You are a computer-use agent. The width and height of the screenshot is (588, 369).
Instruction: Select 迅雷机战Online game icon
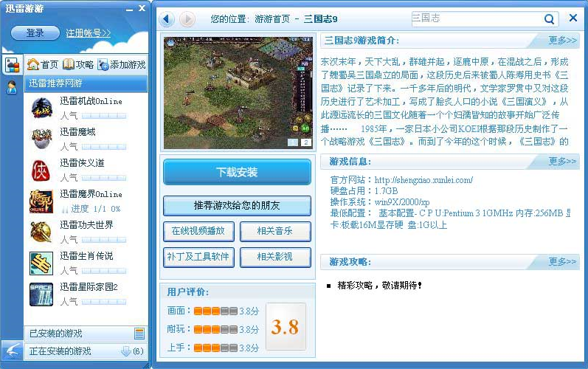pyautogui.click(x=41, y=108)
